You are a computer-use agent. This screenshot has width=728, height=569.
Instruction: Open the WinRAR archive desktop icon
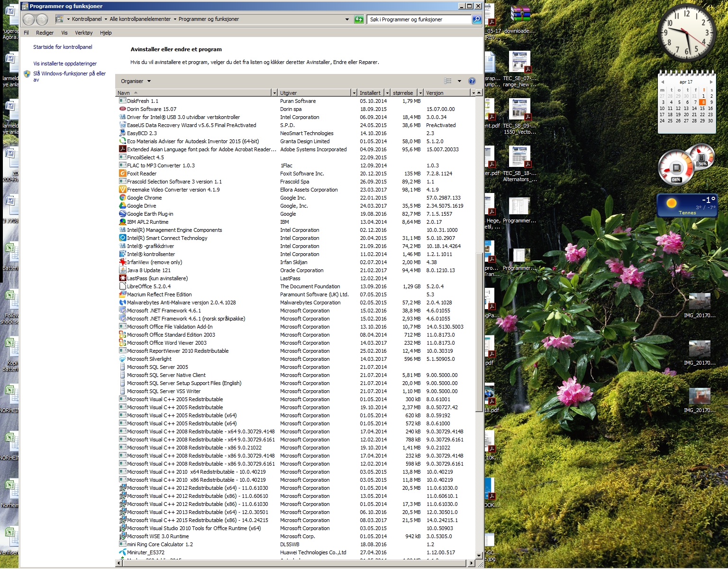pyautogui.click(x=520, y=14)
